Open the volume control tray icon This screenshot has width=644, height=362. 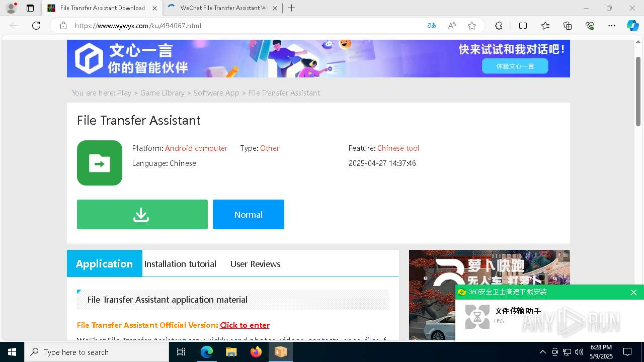[x=579, y=352]
